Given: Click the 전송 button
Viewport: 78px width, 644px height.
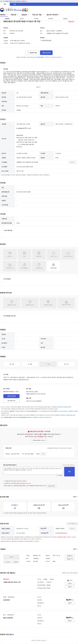Looking at the screenshot, I should point(69,472).
